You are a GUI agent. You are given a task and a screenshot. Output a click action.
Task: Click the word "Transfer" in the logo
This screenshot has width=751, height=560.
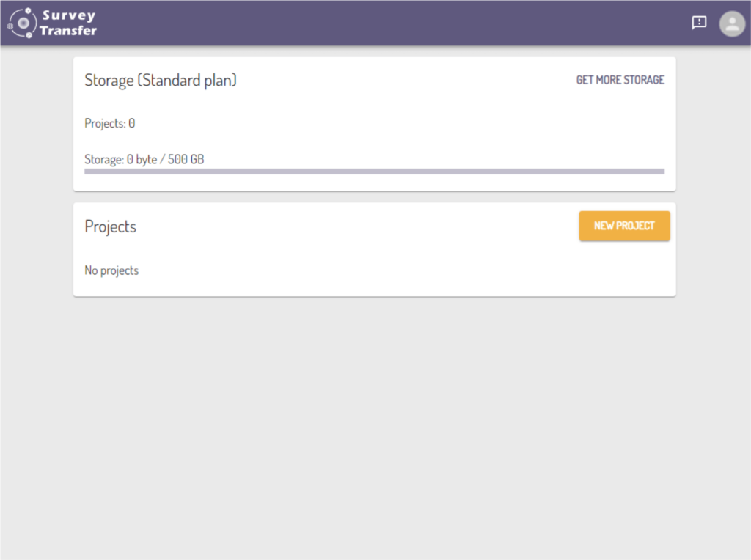click(x=68, y=31)
